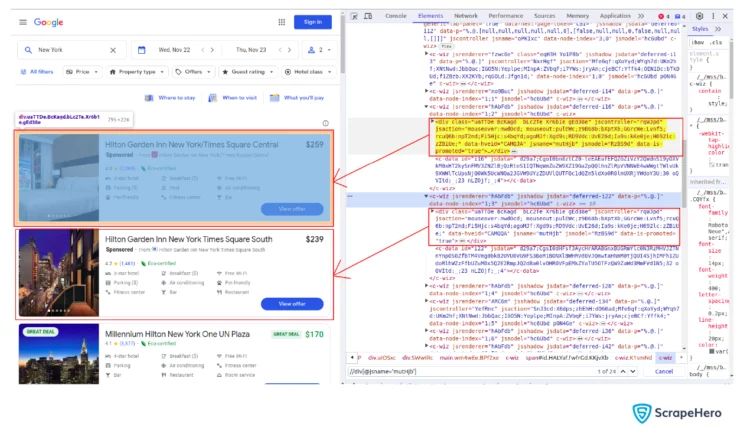Switch to the Console tab

click(396, 16)
